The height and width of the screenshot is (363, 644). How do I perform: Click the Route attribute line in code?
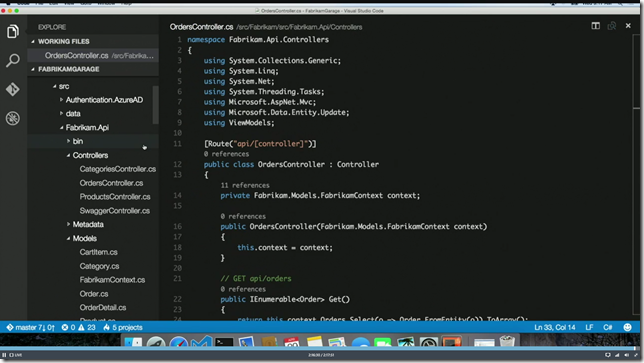click(x=260, y=144)
